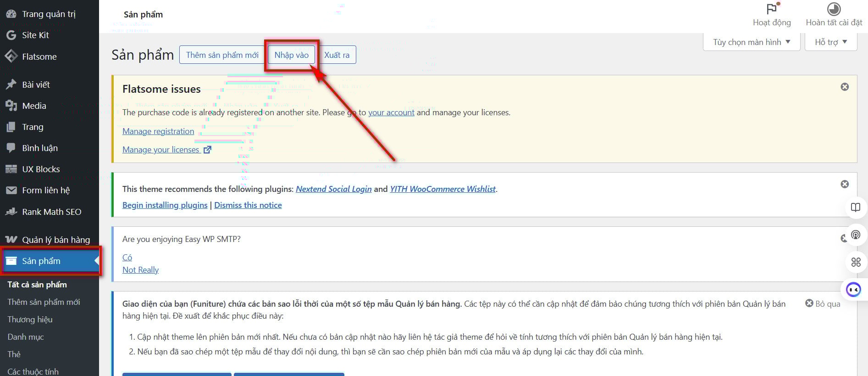This screenshot has width=868, height=376.
Task: Open the Flatsome theme diamond icon
Action: click(11, 56)
